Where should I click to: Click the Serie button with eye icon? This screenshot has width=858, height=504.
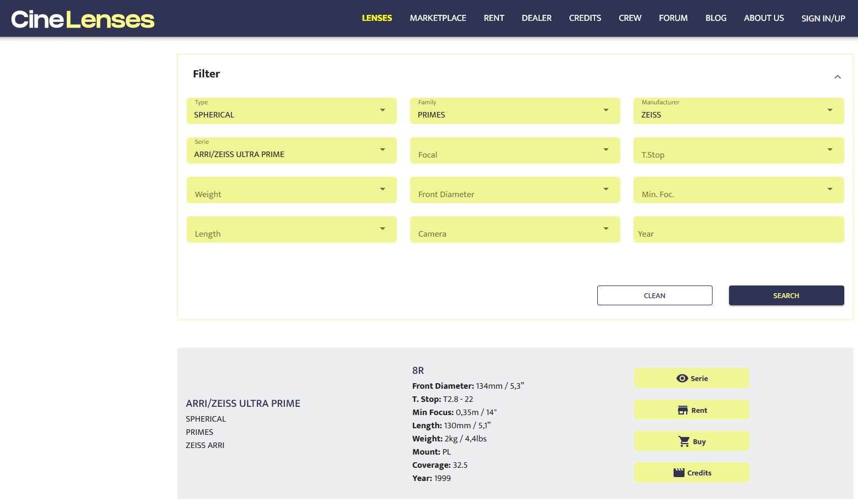point(692,378)
